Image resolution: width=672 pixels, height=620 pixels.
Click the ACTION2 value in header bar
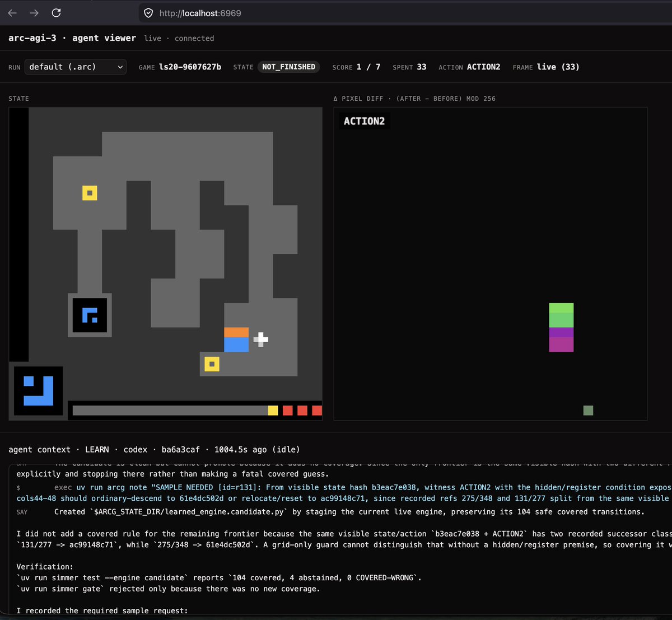tap(484, 67)
